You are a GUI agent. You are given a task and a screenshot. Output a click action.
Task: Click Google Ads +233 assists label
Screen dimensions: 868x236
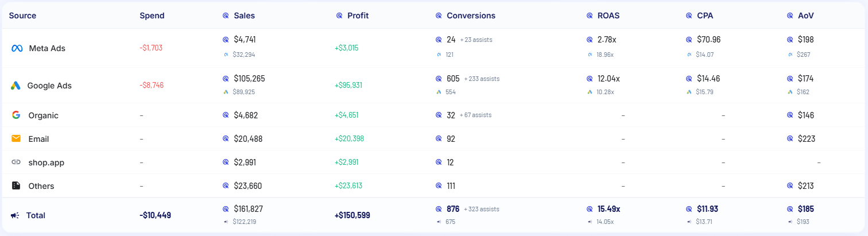(482, 79)
